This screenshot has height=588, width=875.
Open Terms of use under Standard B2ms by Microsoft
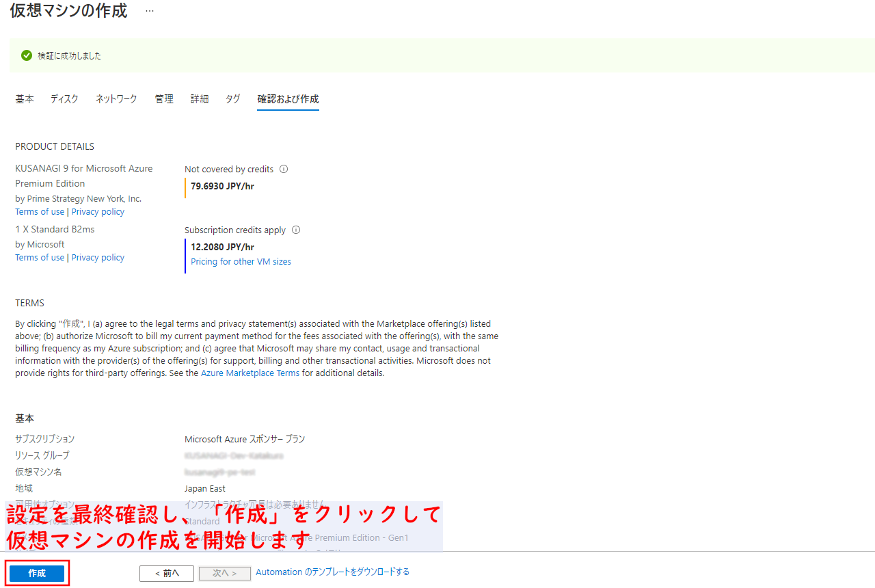coord(40,258)
